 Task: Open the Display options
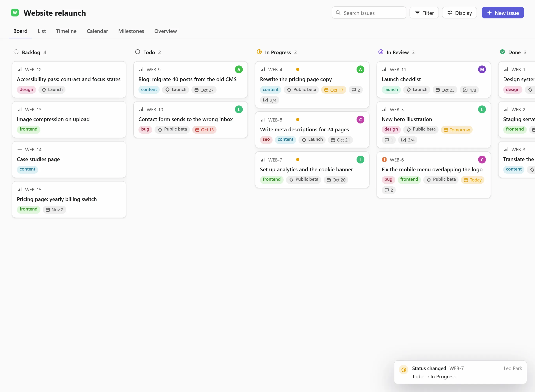coord(459,13)
